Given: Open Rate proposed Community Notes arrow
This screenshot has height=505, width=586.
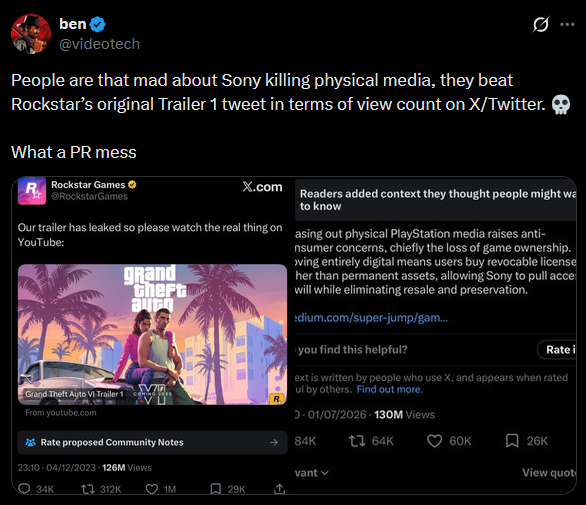Looking at the screenshot, I should coord(274,442).
